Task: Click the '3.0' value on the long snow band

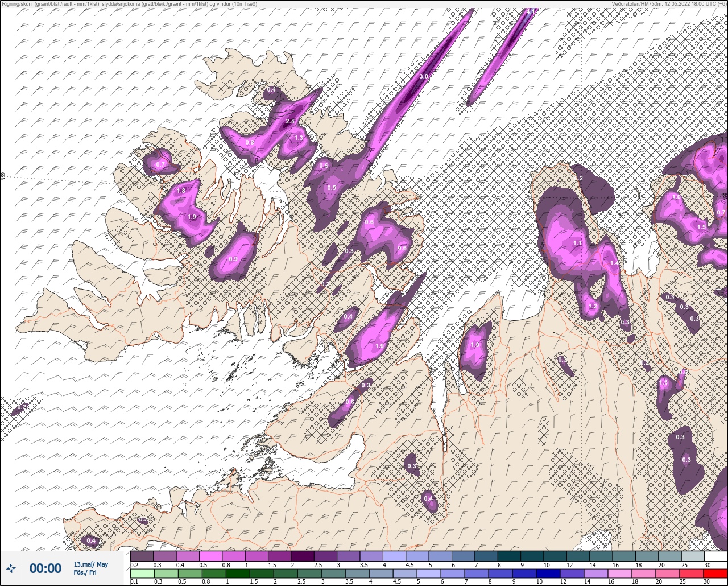Action: pos(424,76)
